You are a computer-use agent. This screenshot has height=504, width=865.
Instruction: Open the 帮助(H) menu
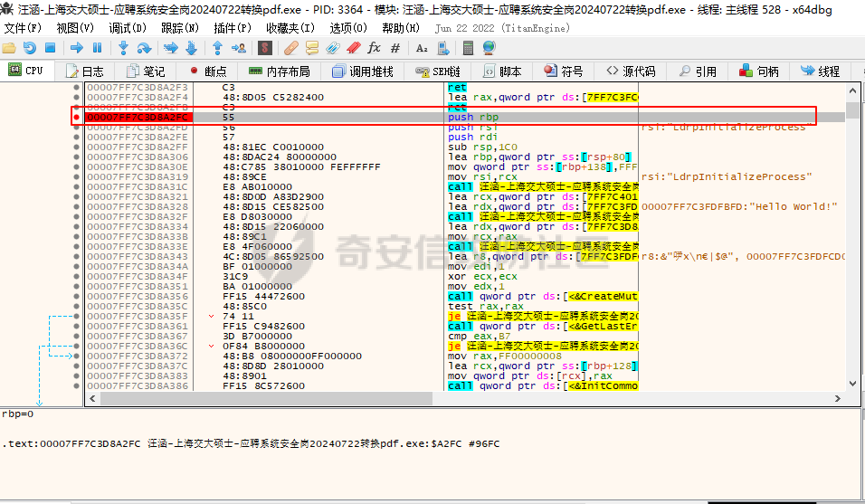coord(401,28)
